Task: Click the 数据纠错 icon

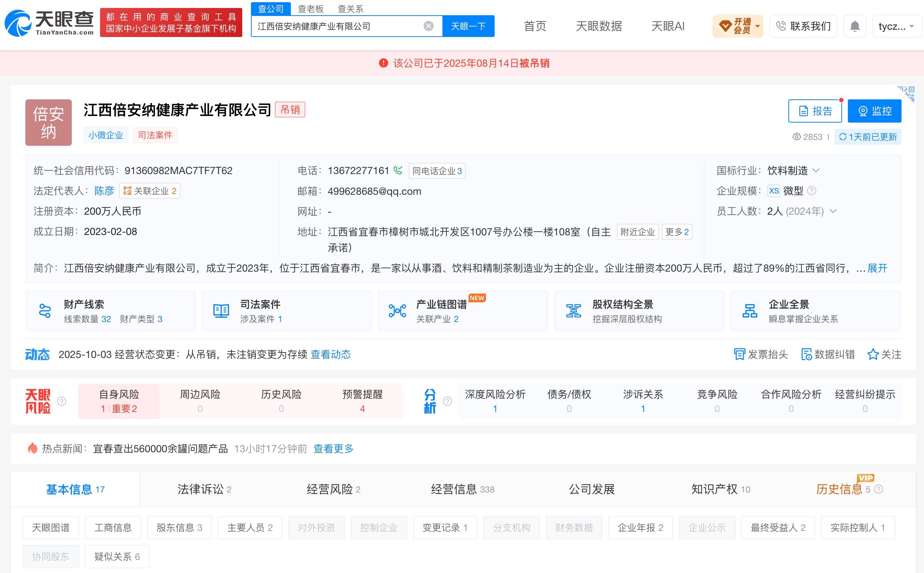Action: click(x=807, y=354)
